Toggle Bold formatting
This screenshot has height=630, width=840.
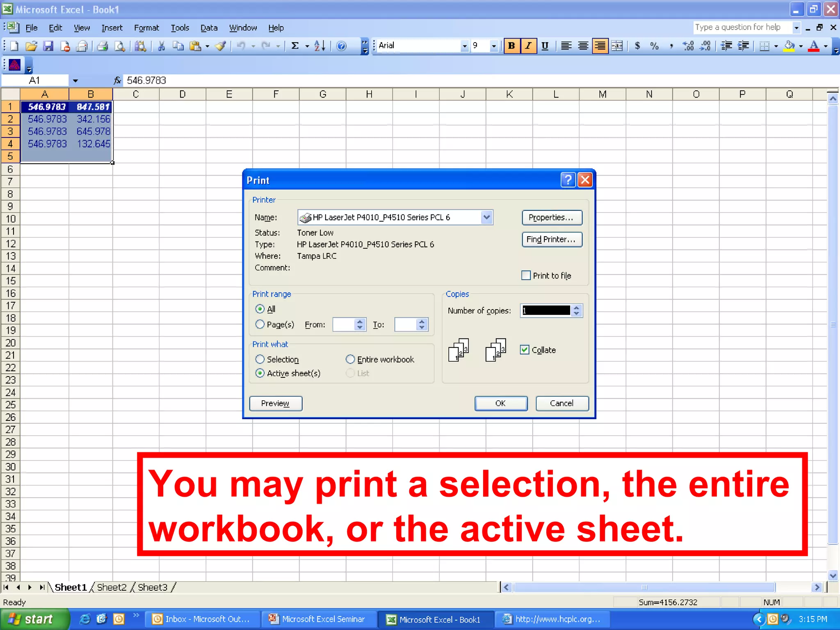511,46
